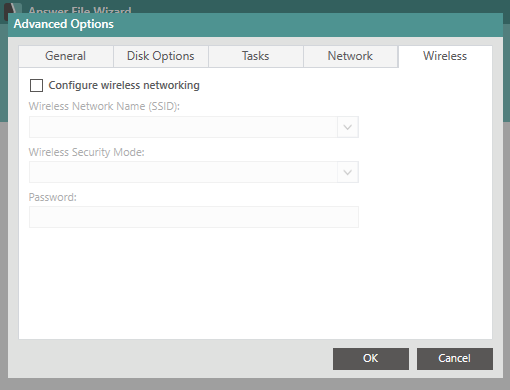
Task: Click inside the SSID combo box field
Action: pos(183,127)
